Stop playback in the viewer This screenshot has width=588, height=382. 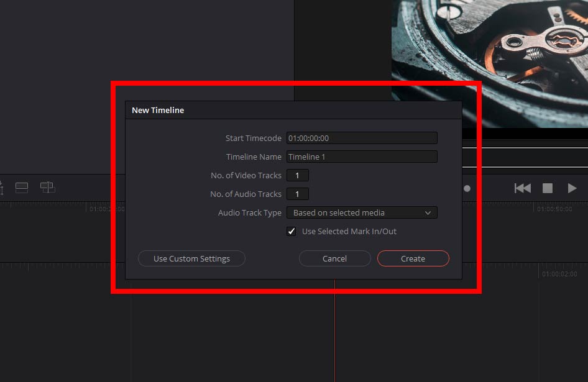[548, 188]
